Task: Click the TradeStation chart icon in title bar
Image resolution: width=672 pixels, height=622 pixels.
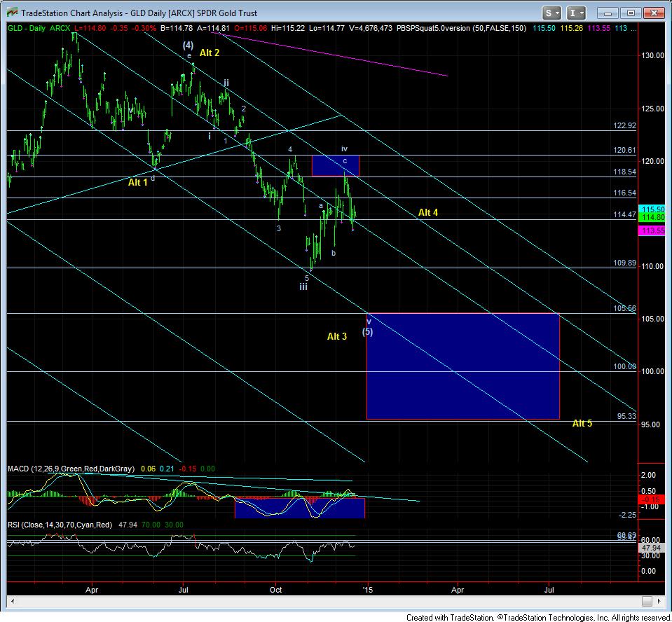Action: click(x=13, y=13)
